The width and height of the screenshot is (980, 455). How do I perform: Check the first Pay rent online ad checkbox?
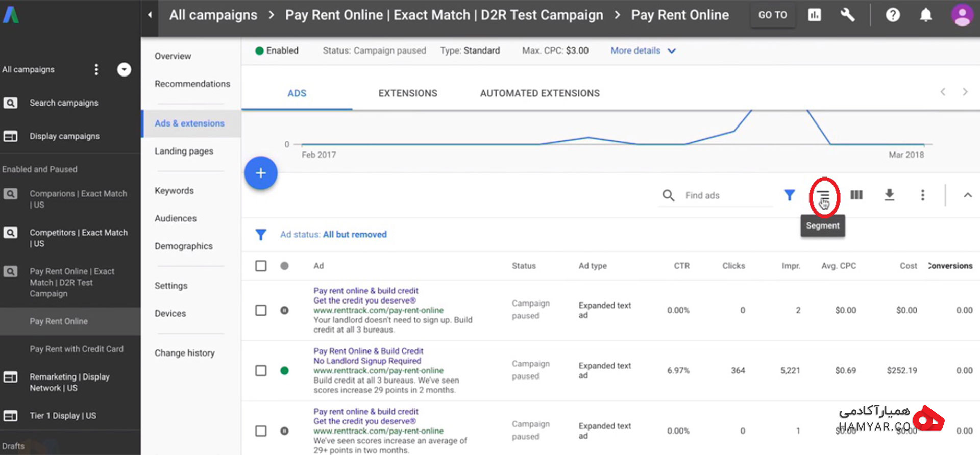pos(261,310)
